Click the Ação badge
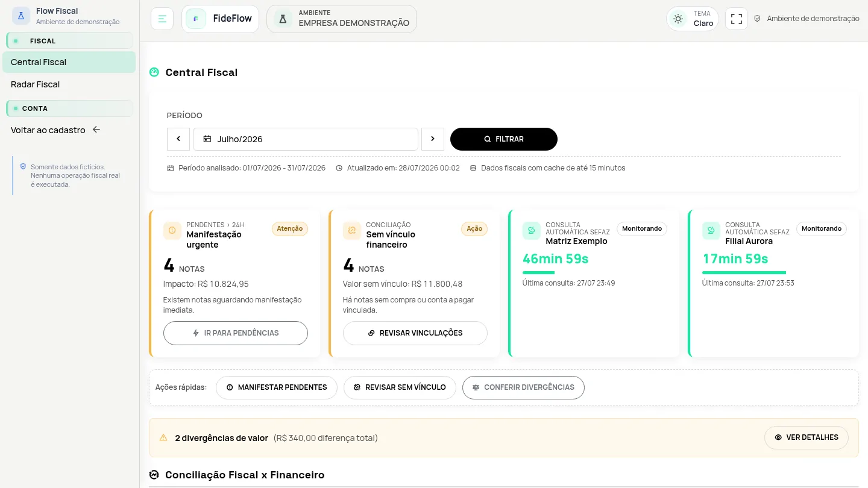 pos(474,229)
